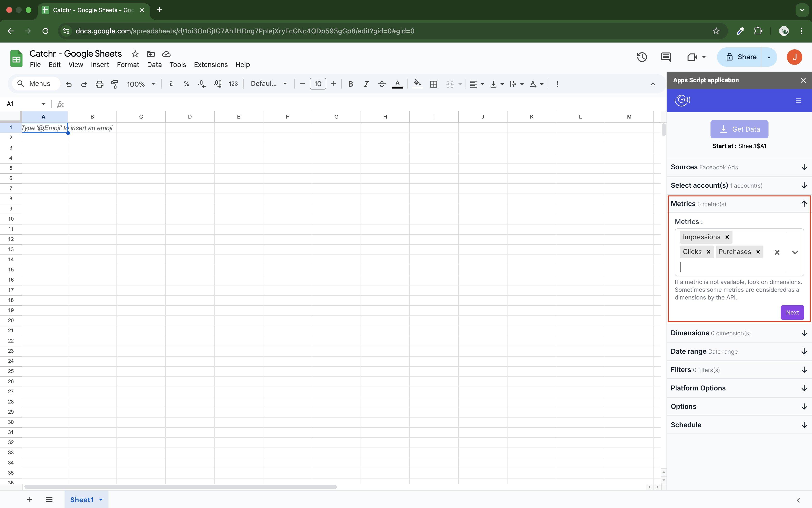Image resolution: width=812 pixels, height=508 pixels.
Task: Expand the Filters section
Action: pyautogui.click(x=739, y=370)
